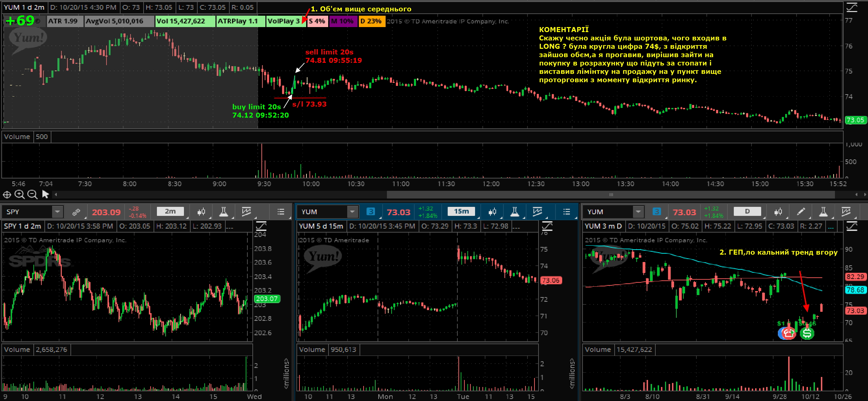Click 'SPY 1 d 2m' chart title
The height and width of the screenshot is (401, 868).
(23, 226)
